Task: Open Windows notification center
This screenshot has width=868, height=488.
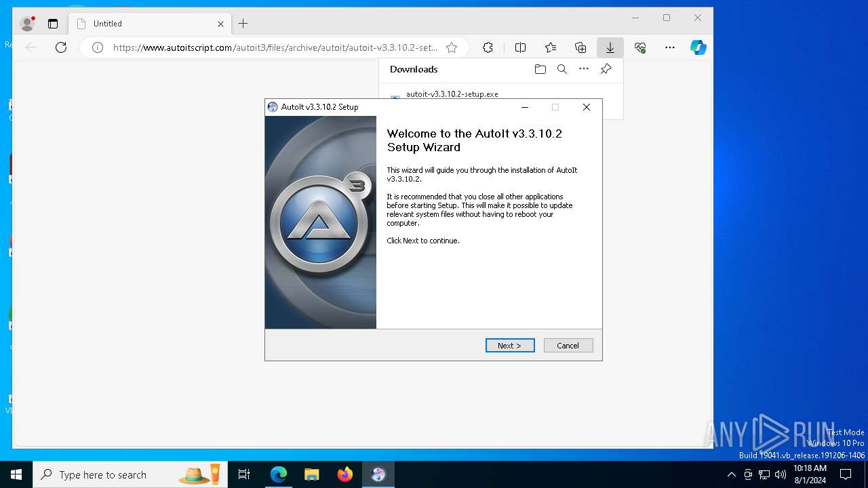Action: click(846, 474)
